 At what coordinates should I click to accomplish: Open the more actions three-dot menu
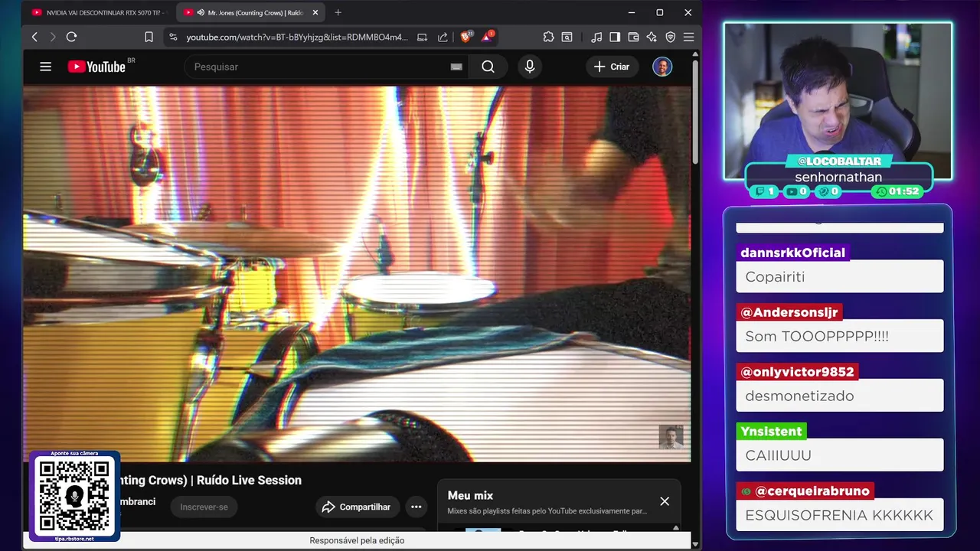(x=416, y=507)
